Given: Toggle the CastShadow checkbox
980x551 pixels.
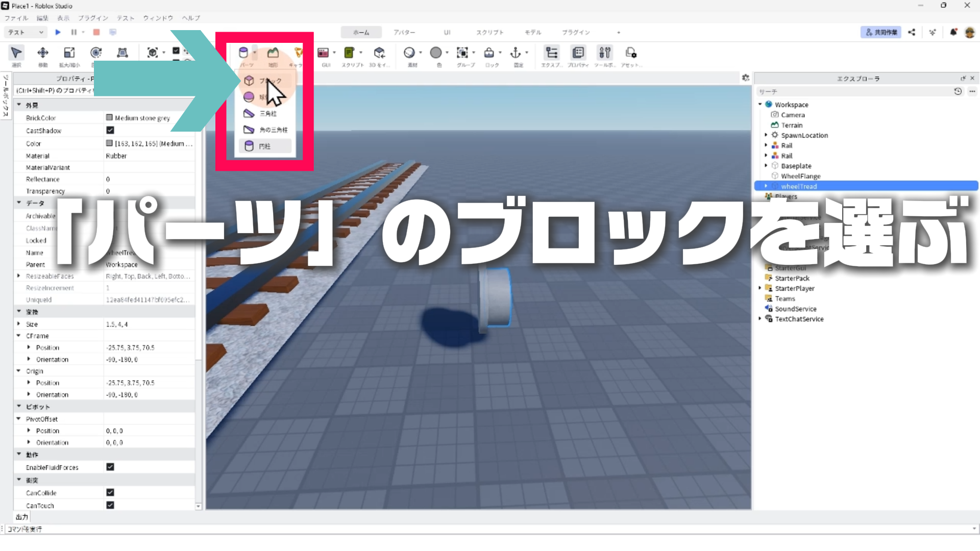Looking at the screenshot, I should coord(110,131).
